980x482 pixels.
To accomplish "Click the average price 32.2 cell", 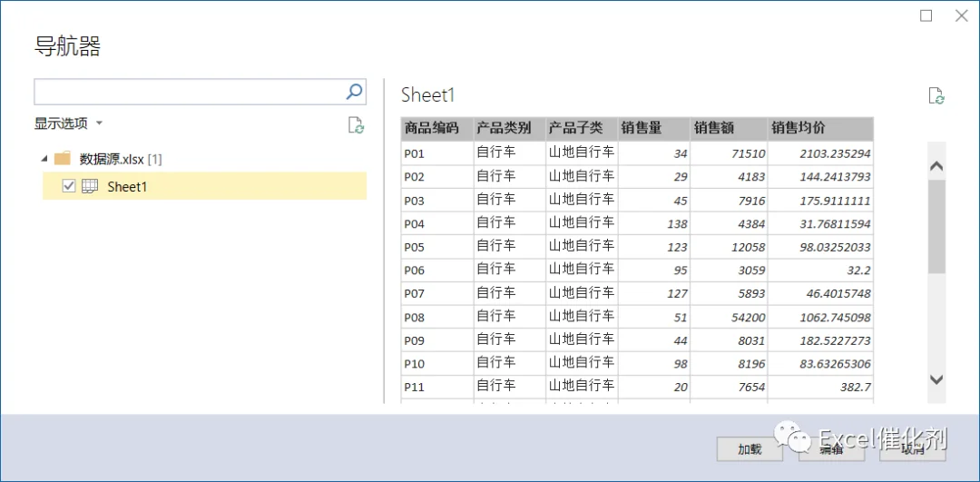I will (820, 271).
